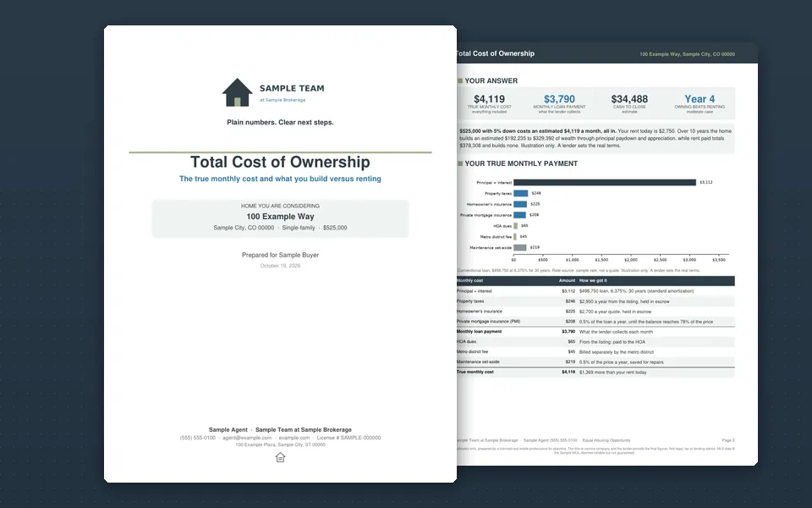Click the 'Conventional loan' footnote under the chart

tap(579, 271)
